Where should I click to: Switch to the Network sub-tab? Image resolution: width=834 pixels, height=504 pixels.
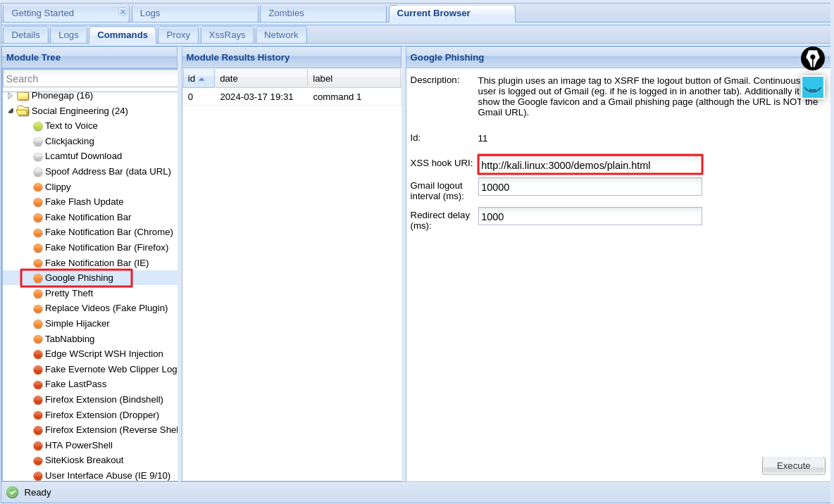point(281,35)
